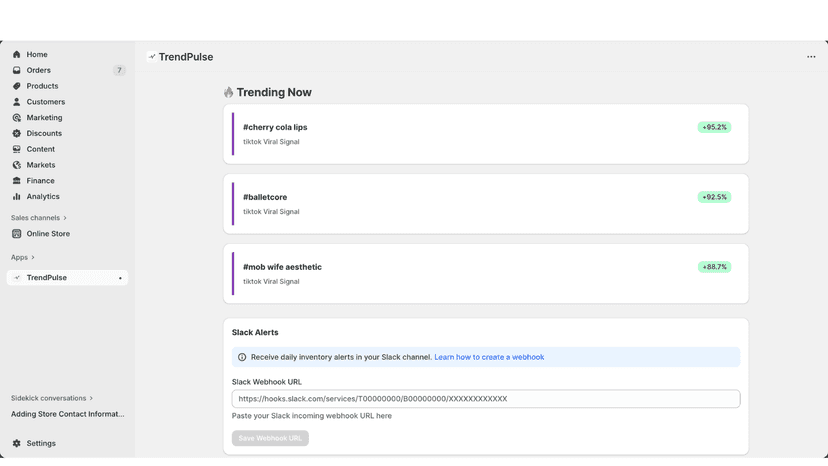Open the #cherry cola lips trend card

486,134
